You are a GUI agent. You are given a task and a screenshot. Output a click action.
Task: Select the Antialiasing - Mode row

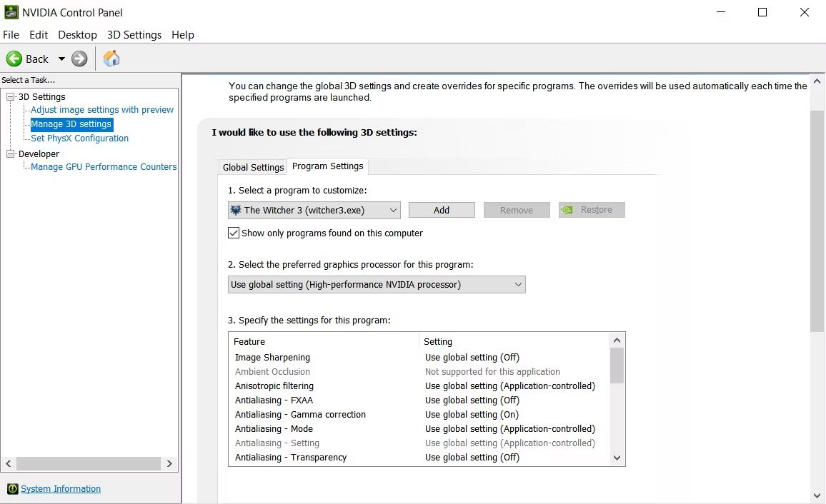tap(419, 429)
